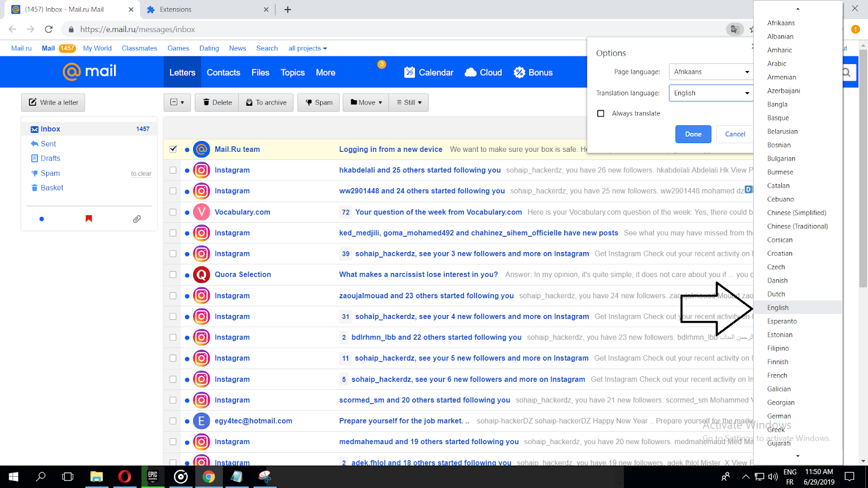Click Instagram avatar in the hkabdelali row
This screenshot has height=488, width=868.
point(201,170)
